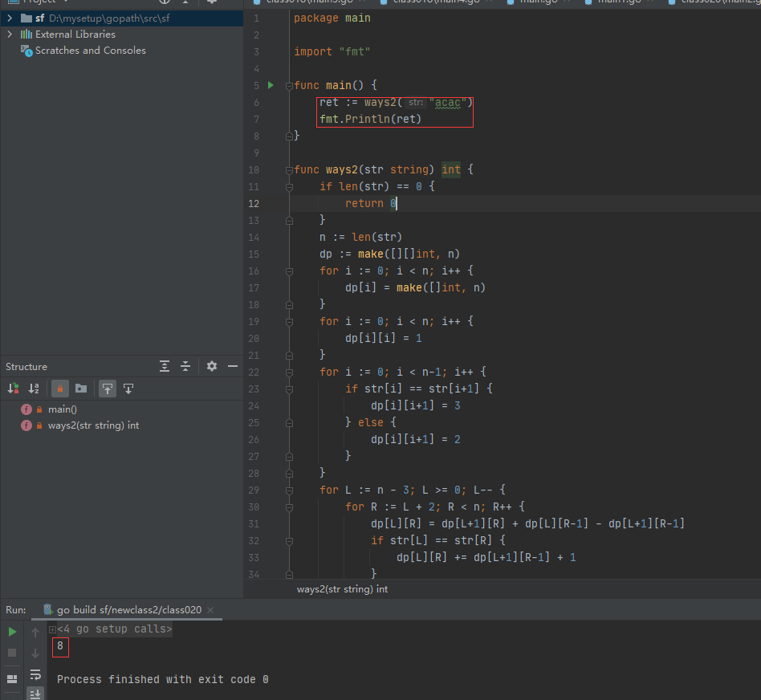This screenshot has height=700, width=761.
Task: Click the Run: panel label
Action: (x=16, y=610)
